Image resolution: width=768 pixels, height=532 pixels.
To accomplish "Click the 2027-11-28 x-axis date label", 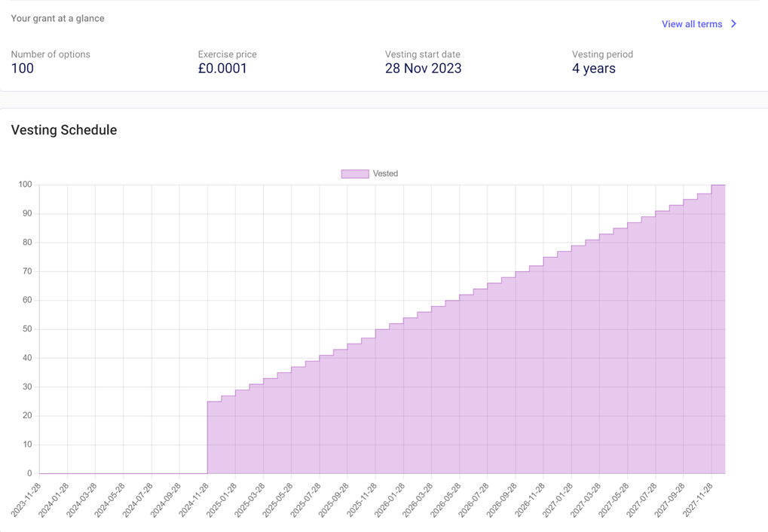I will pyautogui.click(x=699, y=500).
